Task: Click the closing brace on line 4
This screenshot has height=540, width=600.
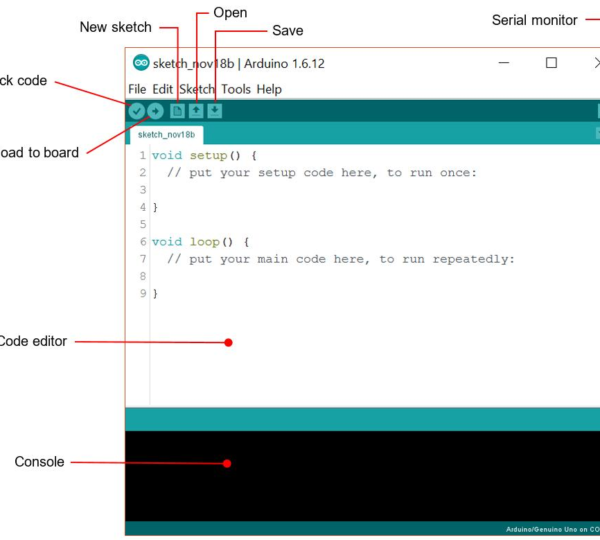Action: (x=155, y=207)
